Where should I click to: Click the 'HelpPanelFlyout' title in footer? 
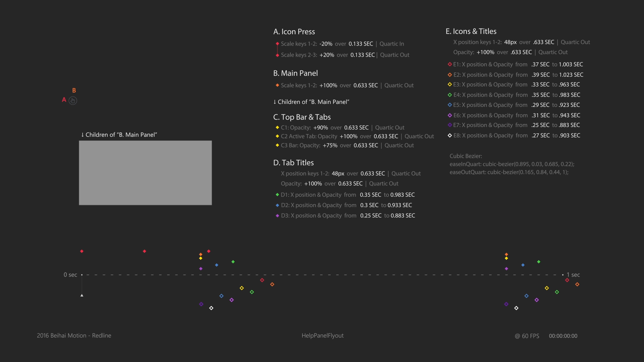pyautogui.click(x=323, y=336)
